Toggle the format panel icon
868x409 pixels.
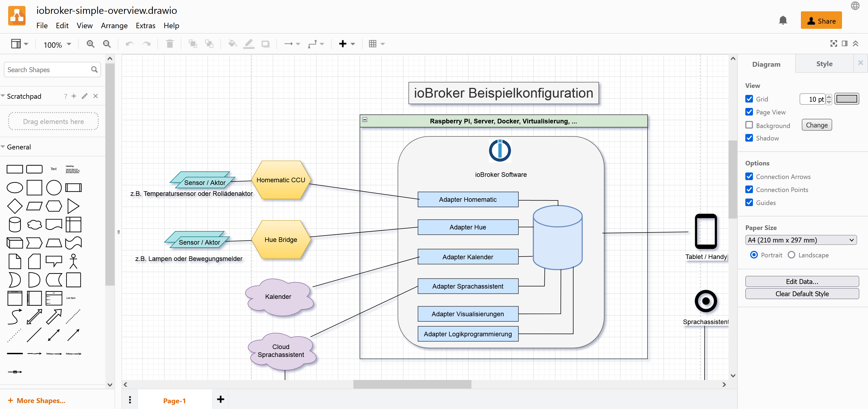[x=844, y=43]
